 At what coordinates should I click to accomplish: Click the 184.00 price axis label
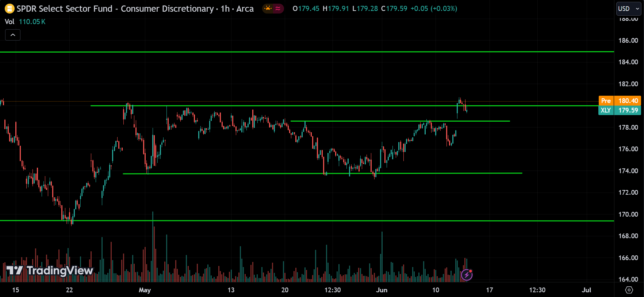click(x=628, y=62)
